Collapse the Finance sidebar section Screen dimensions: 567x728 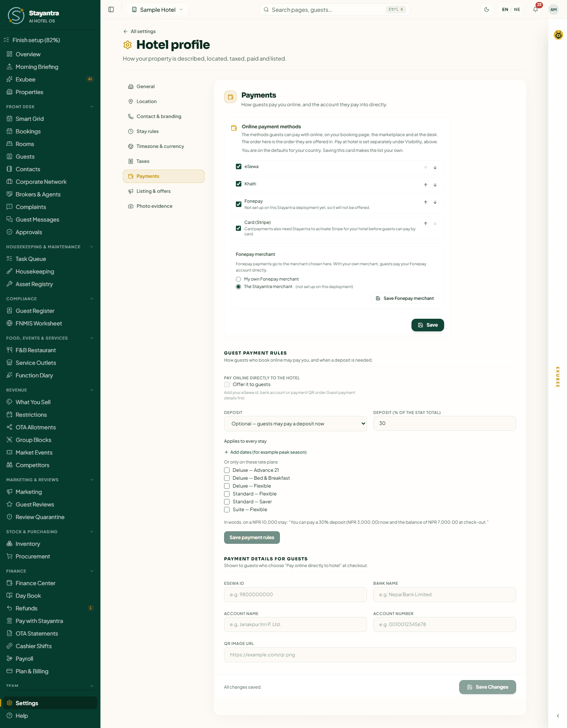[x=92, y=571]
